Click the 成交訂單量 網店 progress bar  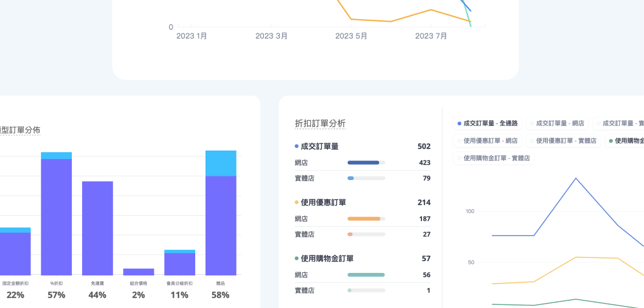[366, 163]
